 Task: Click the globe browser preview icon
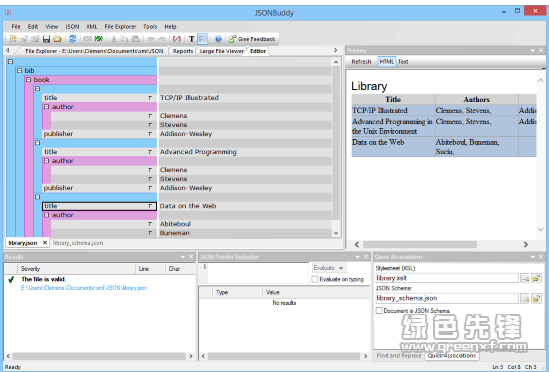click(x=218, y=39)
